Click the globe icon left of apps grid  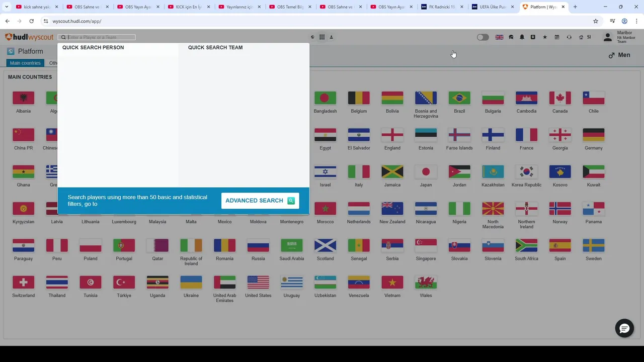[x=312, y=37]
